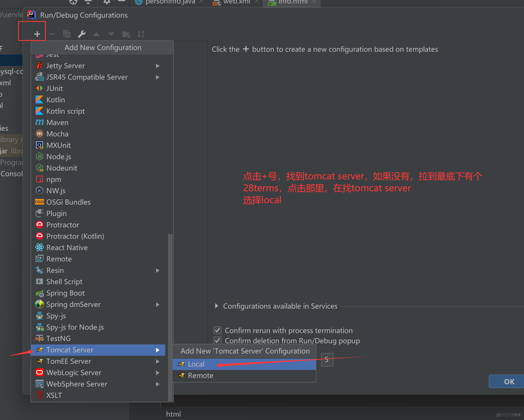The image size is (524, 420).
Task: Pick the Spring Boot icon entry
Action: pos(40,293)
